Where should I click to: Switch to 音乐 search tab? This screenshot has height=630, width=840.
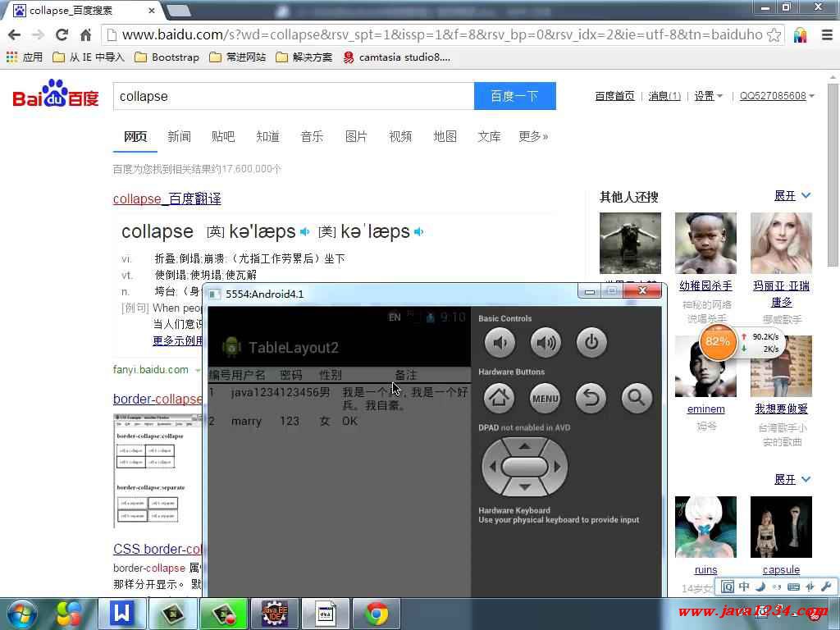[312, 136]
